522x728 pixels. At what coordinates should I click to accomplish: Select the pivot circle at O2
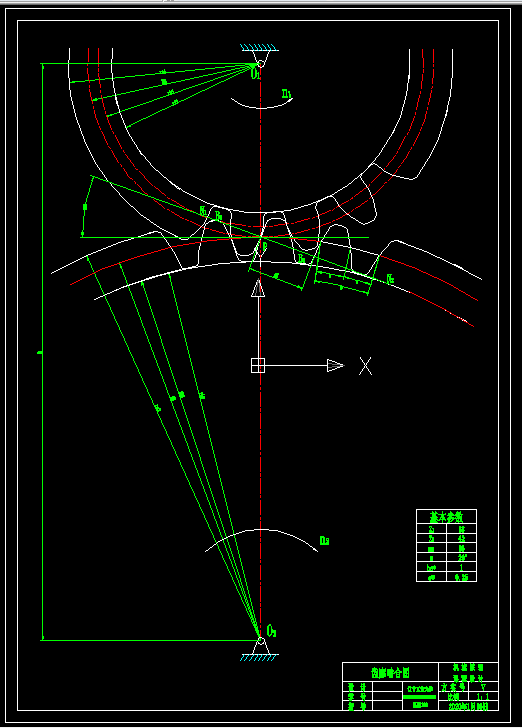click(x=261, y=641)
